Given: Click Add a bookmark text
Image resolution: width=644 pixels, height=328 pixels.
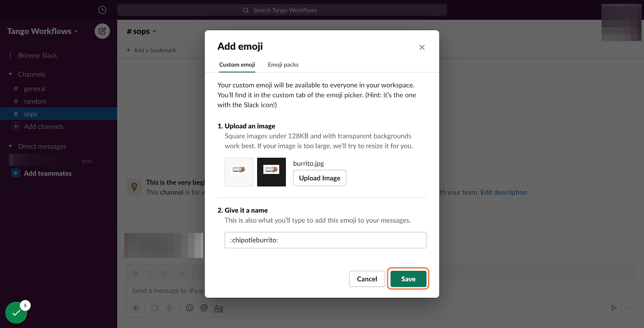Looking at the screenshot, I should point(155,50).
